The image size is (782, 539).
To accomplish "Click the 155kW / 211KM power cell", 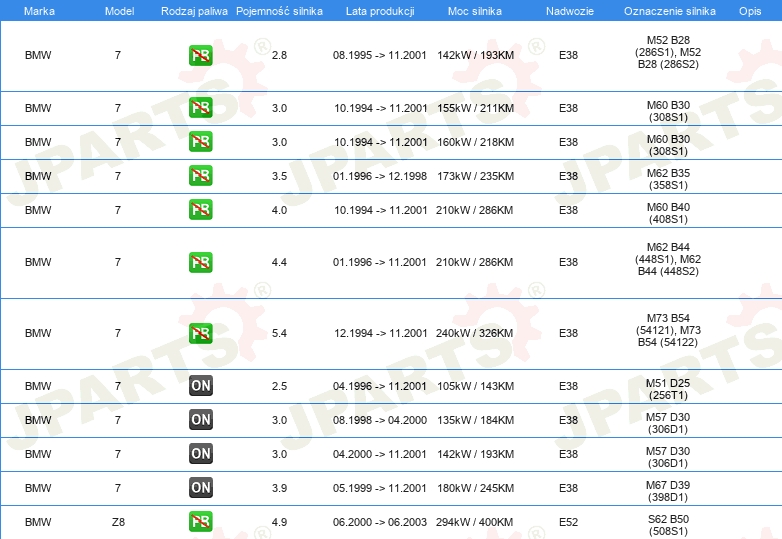I will tap(475, 108).
